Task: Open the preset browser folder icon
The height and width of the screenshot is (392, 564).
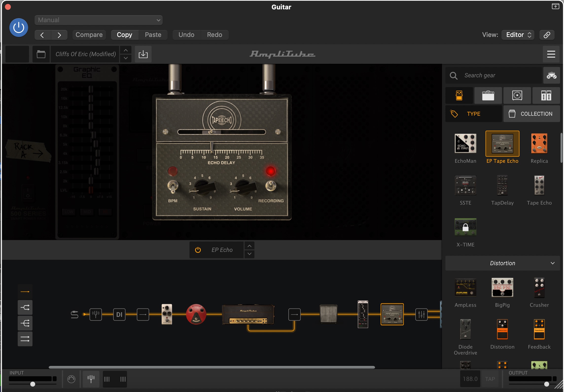Action: point(41,54)
